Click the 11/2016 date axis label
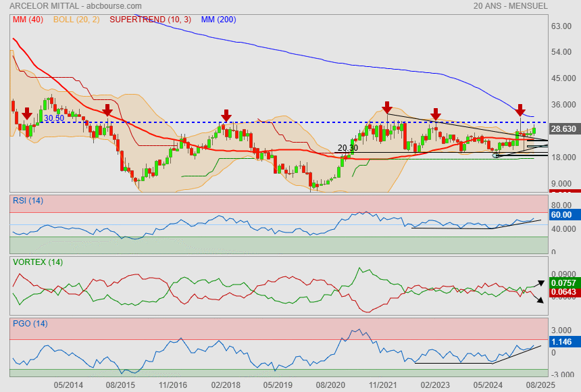This screenshot has height=392, width=581. 173,385
